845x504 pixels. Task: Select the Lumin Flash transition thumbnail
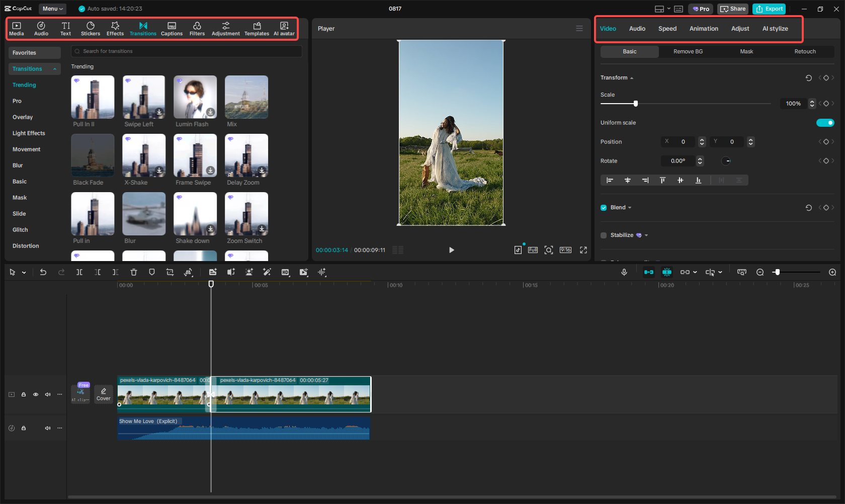pyautogui.click(x=195, y=97)
